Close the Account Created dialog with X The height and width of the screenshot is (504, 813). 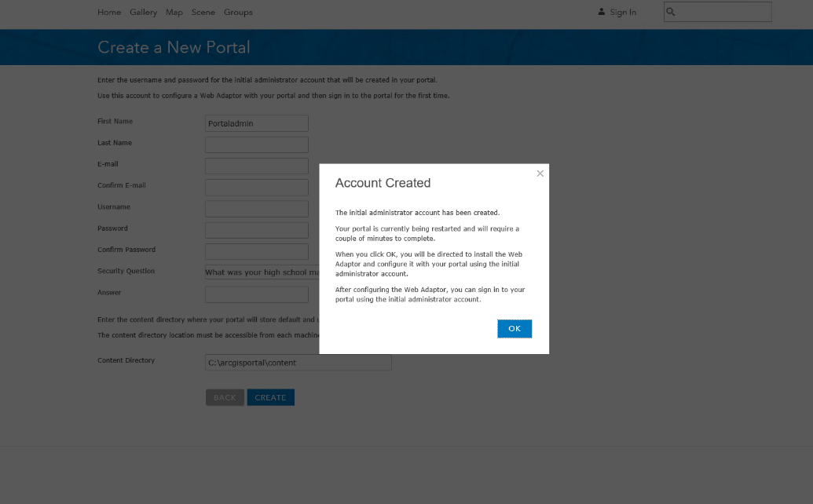click(540, 173)
